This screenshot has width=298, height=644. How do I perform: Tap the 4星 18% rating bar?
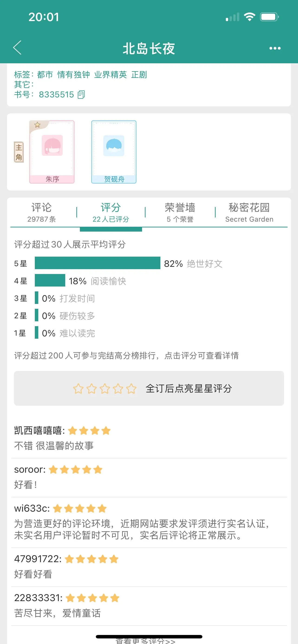click(x=50, y=280)
